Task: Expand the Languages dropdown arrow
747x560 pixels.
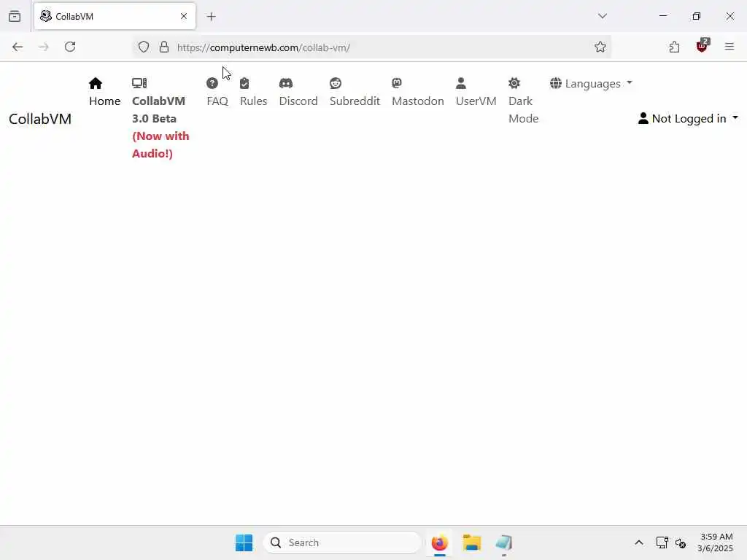Action: (x=630, y=82)
